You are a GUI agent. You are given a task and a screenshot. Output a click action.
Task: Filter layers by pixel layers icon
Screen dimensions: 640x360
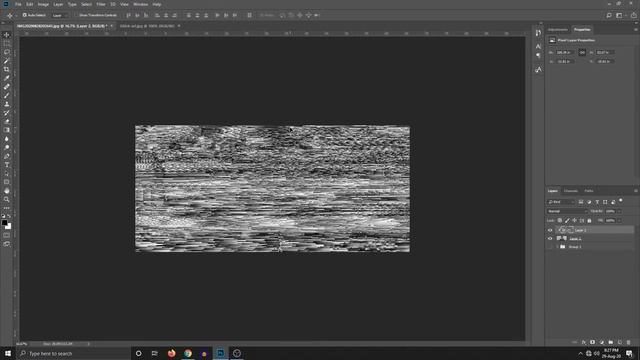581,202
